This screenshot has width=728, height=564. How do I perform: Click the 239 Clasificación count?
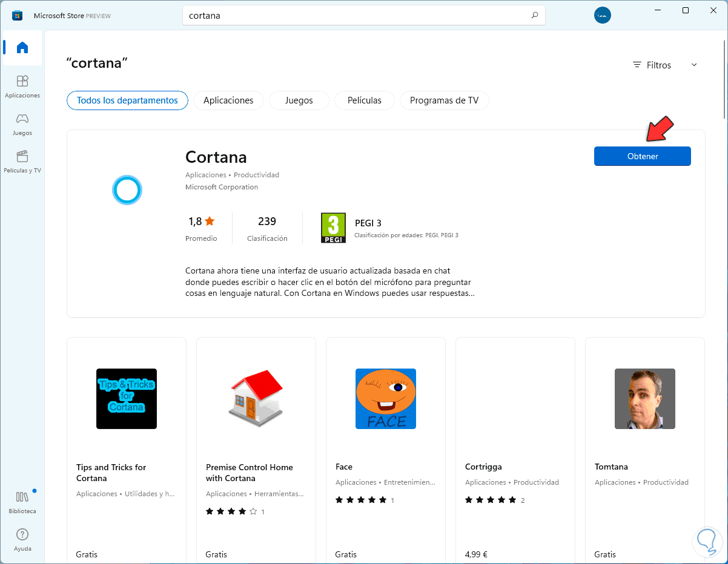pos(267,228)
